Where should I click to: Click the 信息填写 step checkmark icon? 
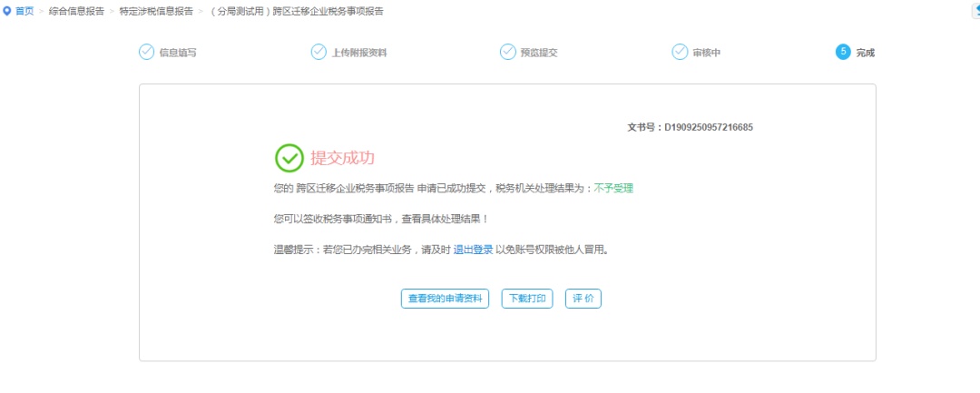pyautogui.click(x=146, y=52)
